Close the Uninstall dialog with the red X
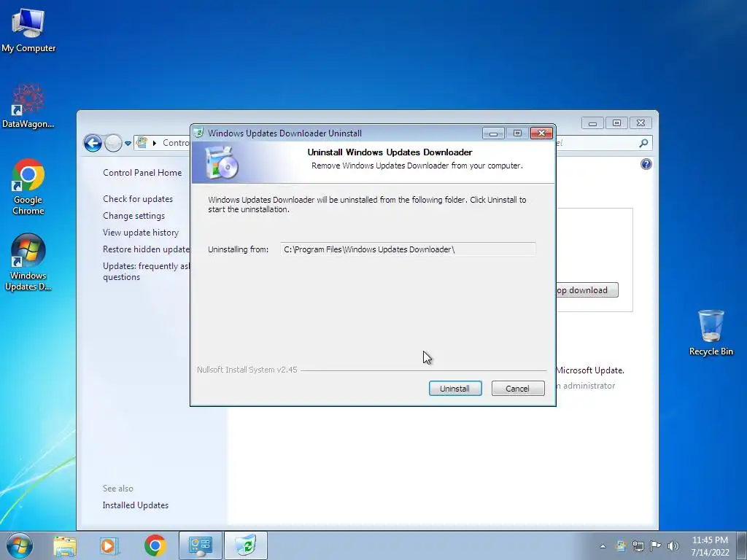This screenshot has height=560, width=747. [x=541, y=133]
